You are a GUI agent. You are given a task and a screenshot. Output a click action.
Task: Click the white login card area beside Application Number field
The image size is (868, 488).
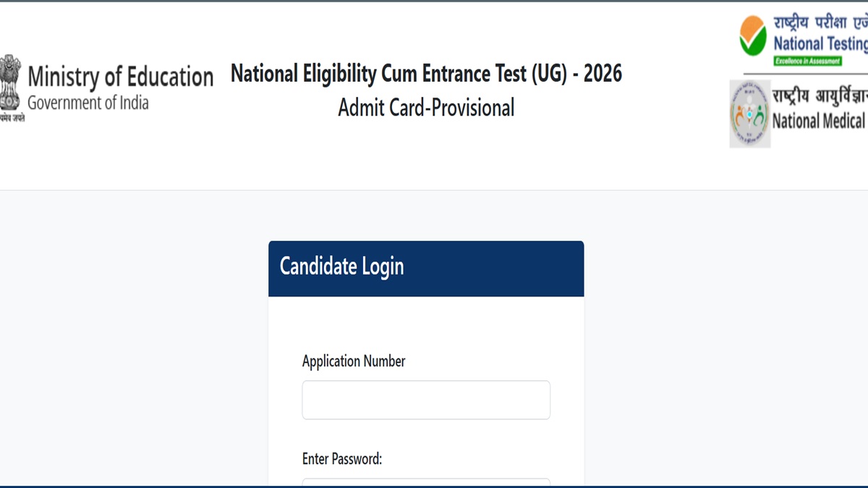tap(567, 400)
